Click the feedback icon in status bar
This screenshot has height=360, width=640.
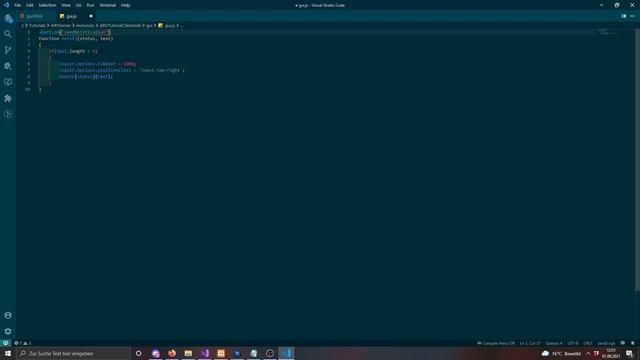point(623,343)
